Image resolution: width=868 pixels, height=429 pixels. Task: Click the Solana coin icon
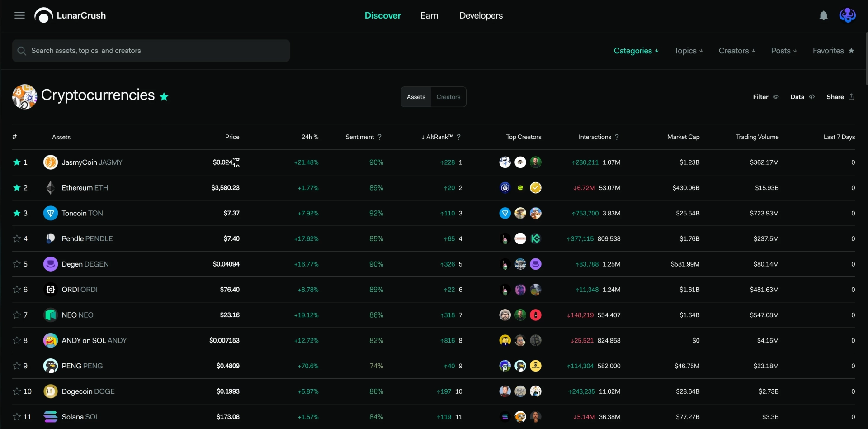pos(51,417)
